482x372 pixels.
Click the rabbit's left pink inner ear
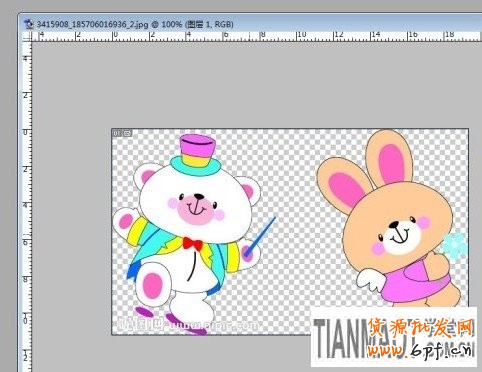click(347, 190)
